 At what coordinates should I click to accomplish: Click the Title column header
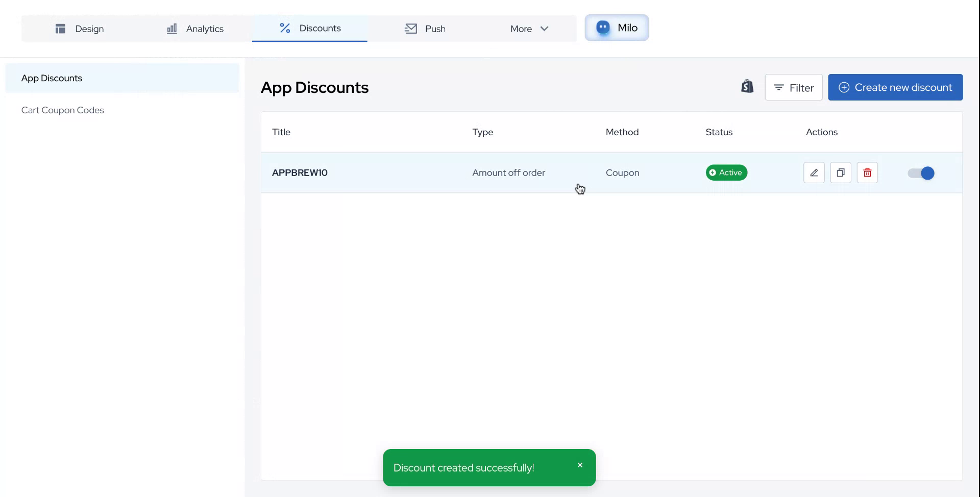(x=281, y=132)
